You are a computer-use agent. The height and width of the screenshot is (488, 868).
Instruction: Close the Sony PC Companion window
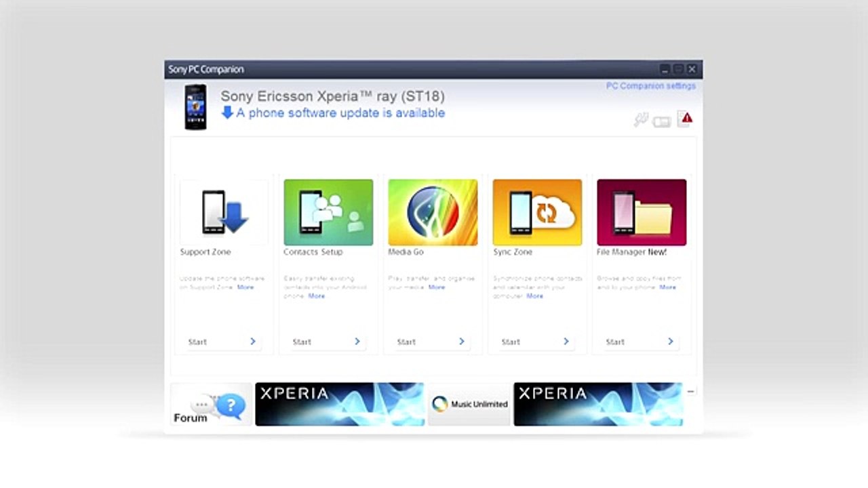tap(692, 69)
